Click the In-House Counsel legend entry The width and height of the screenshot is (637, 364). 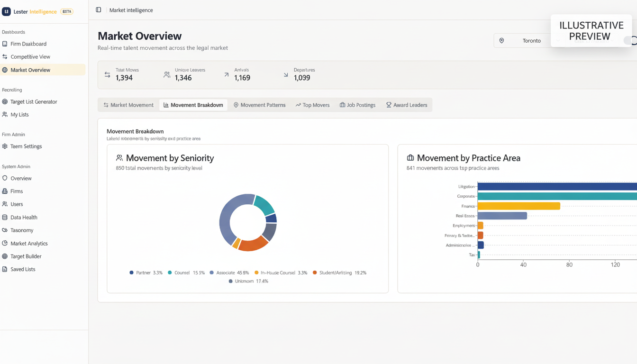click(x=281, y=273)
